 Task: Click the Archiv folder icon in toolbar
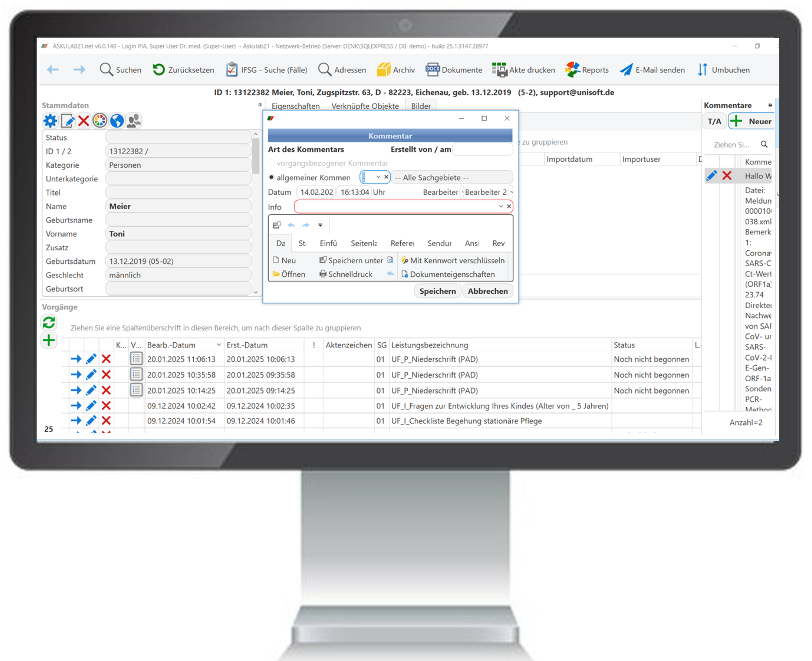tap(383, 70)
